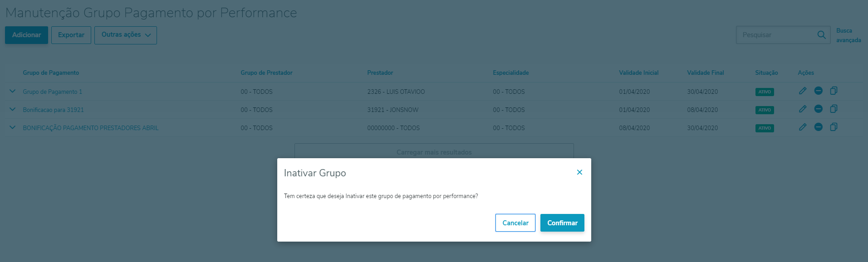Click the Validade Final column header
The image size is (868, 262).
pyautogui.click(x=706, y=73)
